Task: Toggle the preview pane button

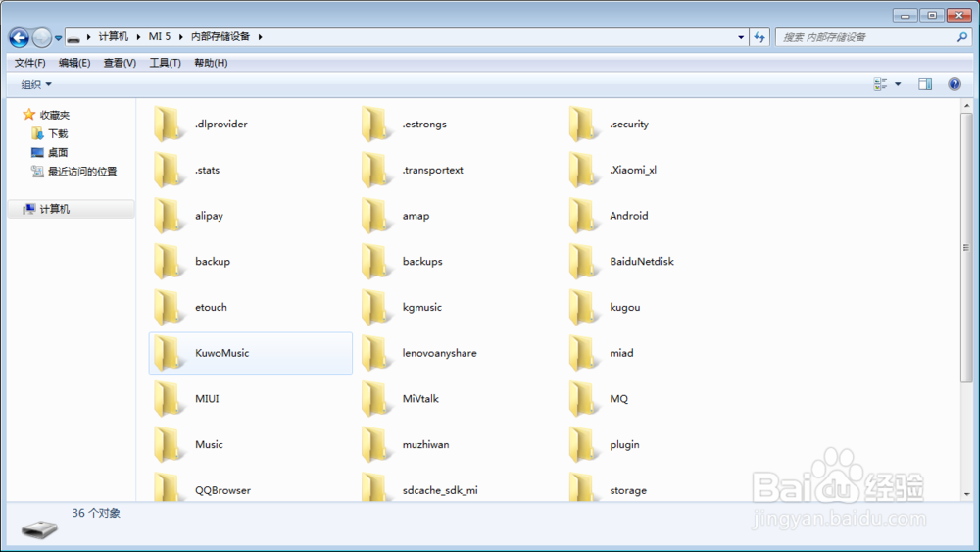Action: tap(925, 84)
